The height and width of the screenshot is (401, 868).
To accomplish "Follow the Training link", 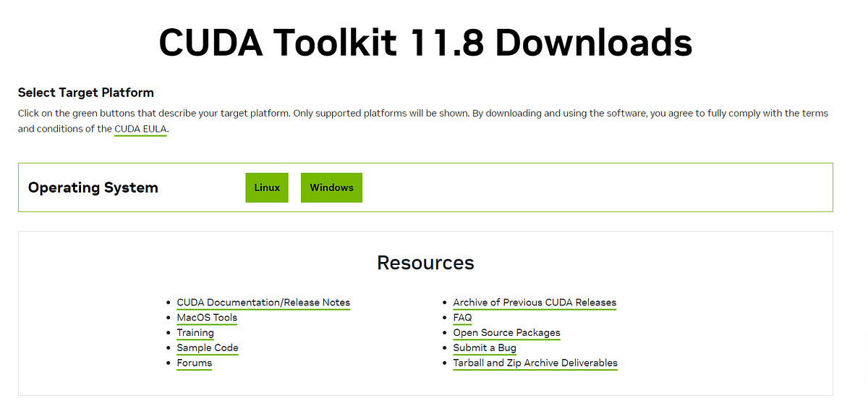I will pyautogui.click(x=195, y=333).
